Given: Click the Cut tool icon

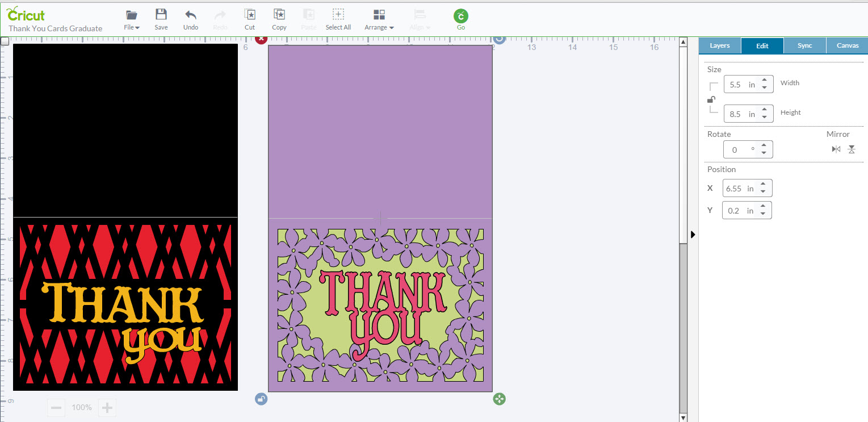Looking at the screenshot, I should coord(250,15).
